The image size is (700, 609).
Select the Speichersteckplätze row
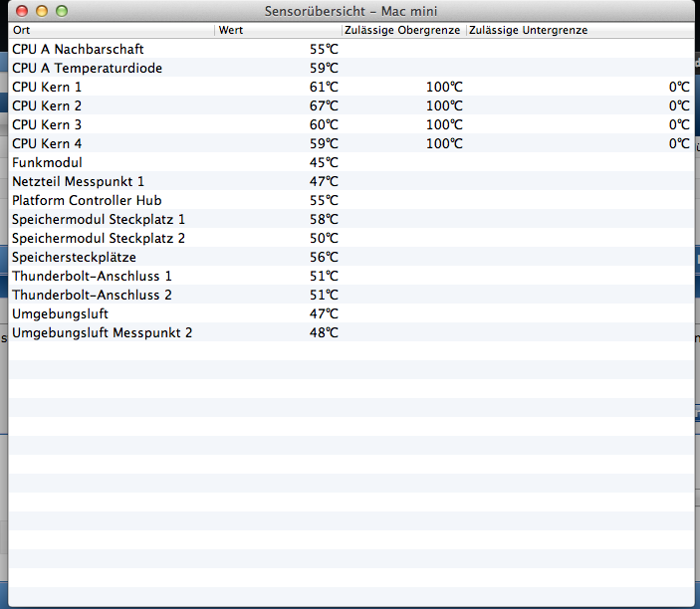[351, 257]
